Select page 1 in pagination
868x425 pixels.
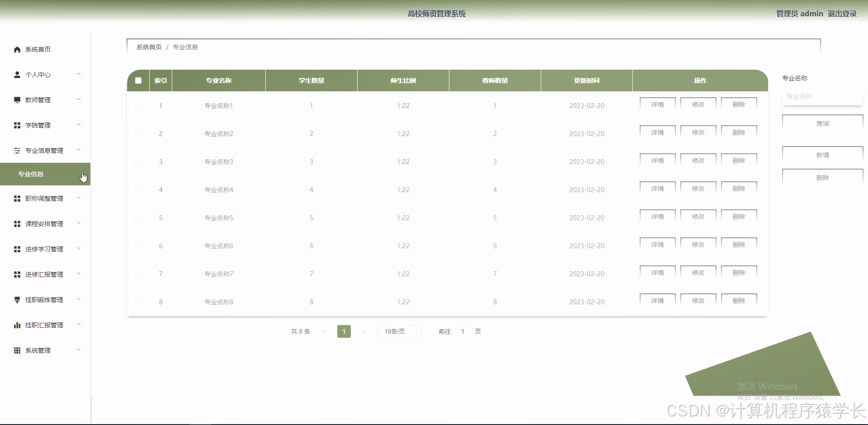(x=344, y=331)
